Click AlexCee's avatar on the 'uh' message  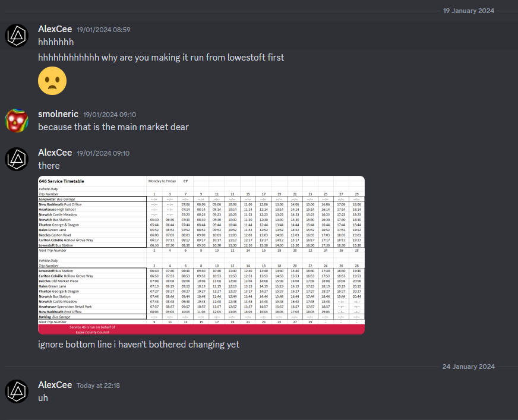point(17,391)
